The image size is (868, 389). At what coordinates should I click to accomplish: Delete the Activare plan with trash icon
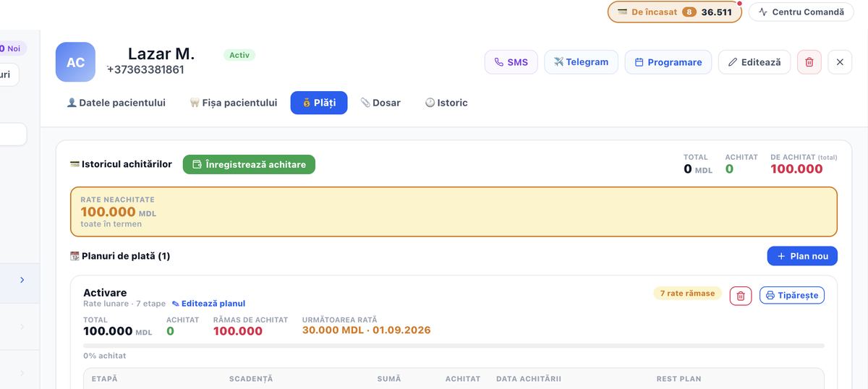[741, 295]
